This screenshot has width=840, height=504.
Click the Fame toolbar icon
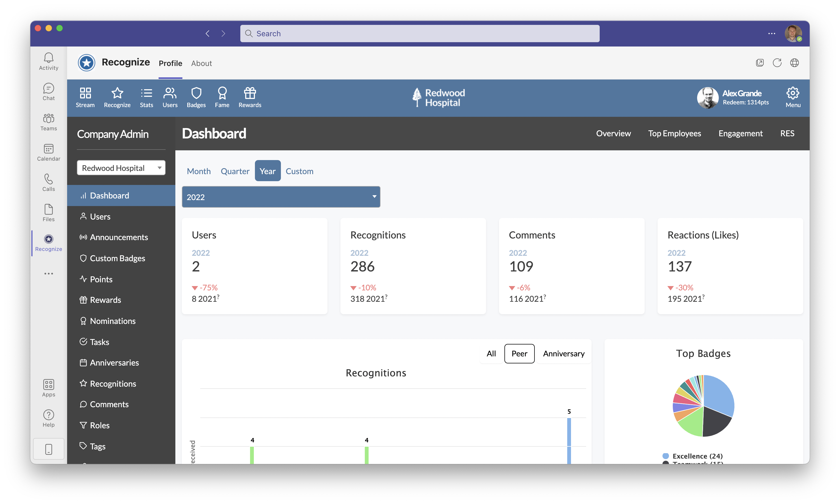pyautogui.click(x=222, y=97)
